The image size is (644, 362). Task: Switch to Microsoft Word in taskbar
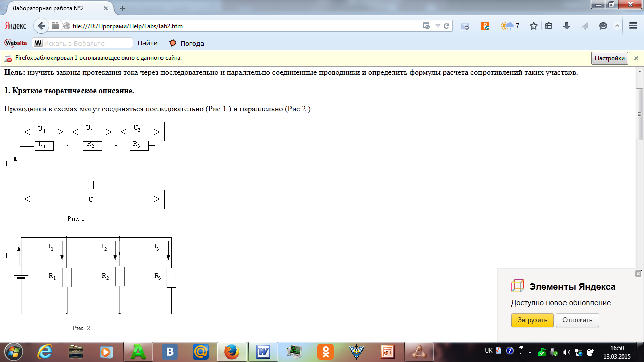point(264,352)
